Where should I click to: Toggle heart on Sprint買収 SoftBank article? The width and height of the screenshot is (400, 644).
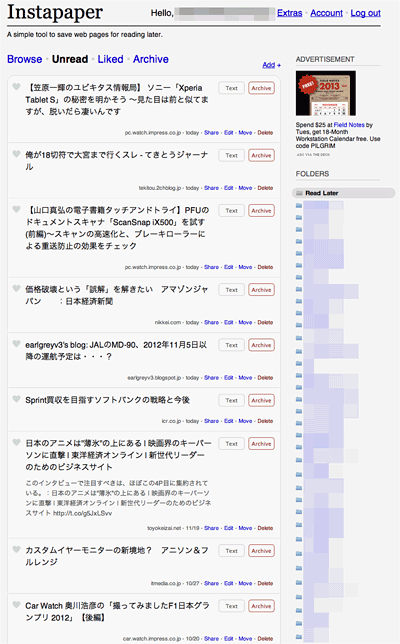16,399
